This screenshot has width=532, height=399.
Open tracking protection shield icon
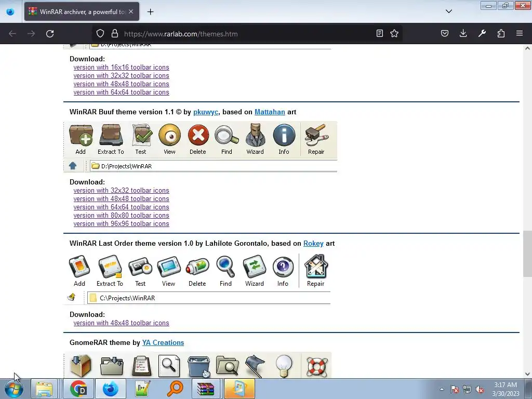[x=100, y=34]
